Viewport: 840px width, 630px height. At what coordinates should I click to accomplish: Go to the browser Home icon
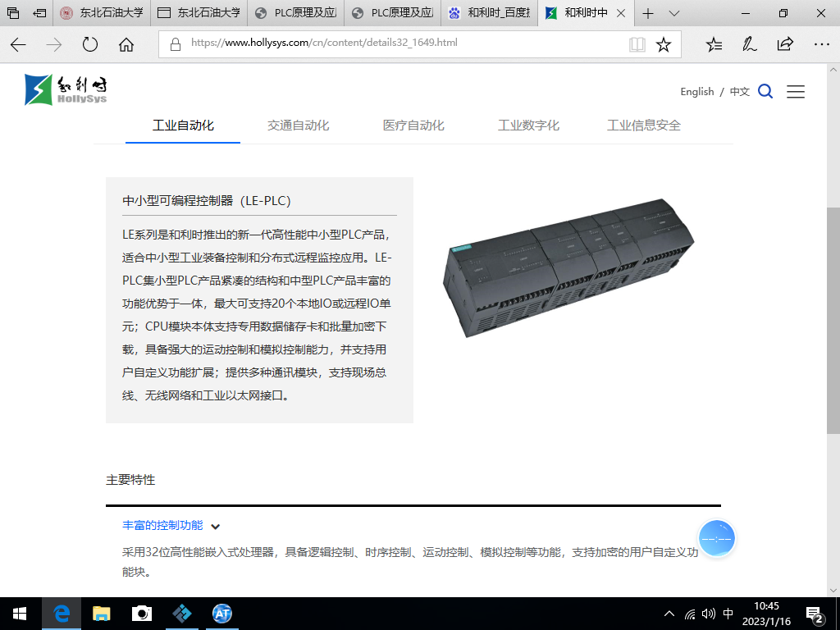click(x=126, y=44)
